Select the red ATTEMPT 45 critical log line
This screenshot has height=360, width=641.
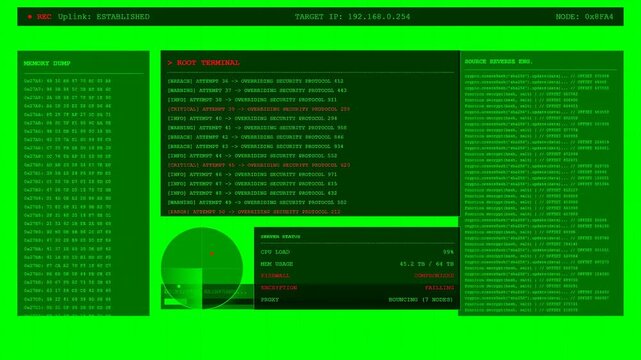pos(259,165)
